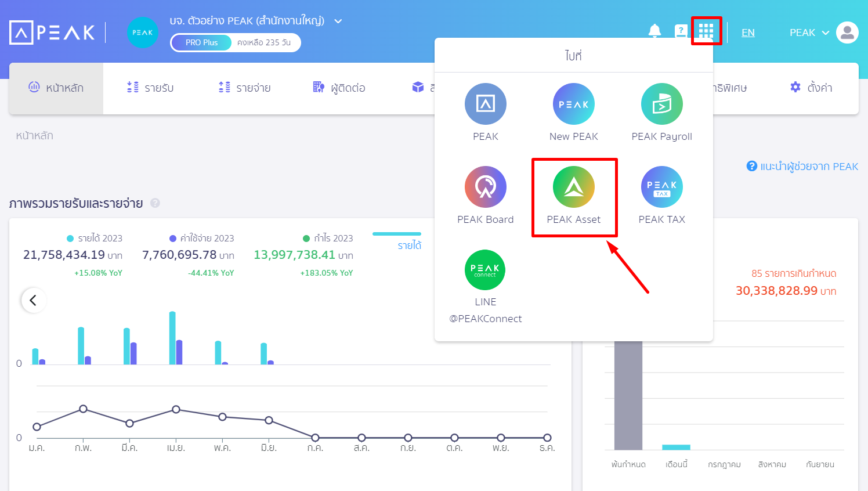Viewport: 868px width, 491px height.
Task: Launch the PEAK Payroll app
Action: (662, 104)
